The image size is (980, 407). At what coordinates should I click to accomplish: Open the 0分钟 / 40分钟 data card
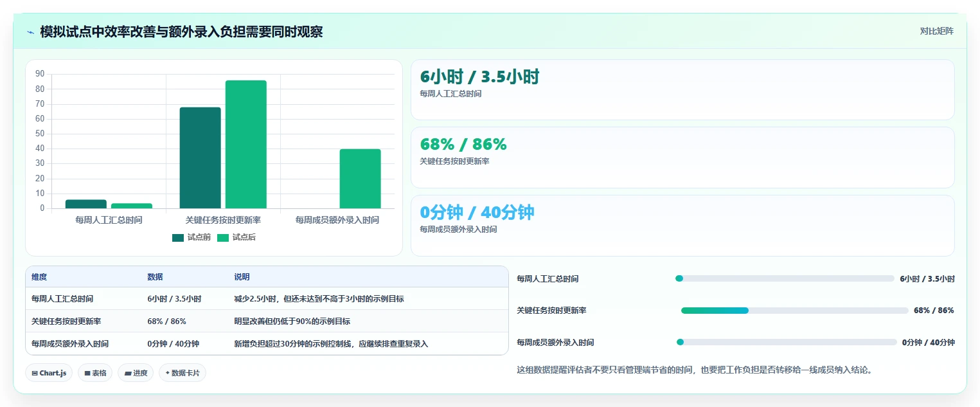tap(682, 226)
